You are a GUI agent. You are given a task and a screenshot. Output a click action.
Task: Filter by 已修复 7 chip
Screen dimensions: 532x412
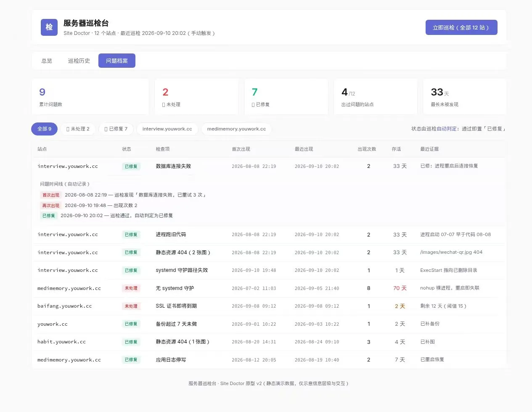pos(116,129)
